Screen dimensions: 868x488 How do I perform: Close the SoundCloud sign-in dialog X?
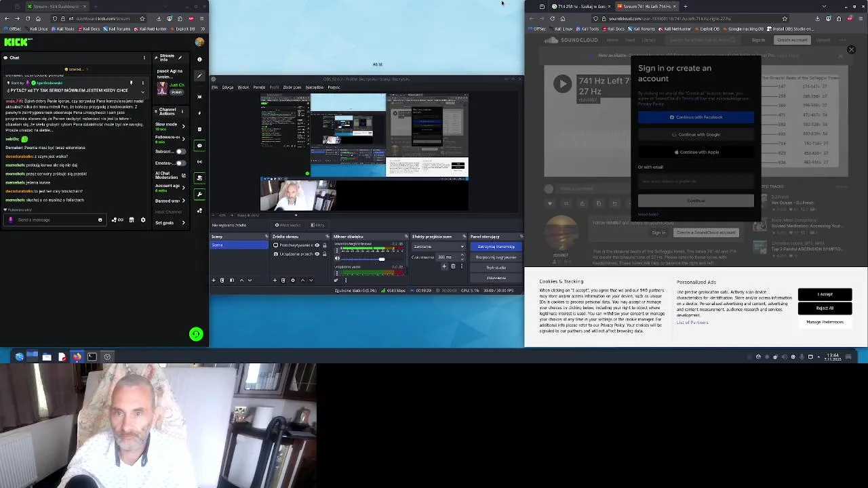(851, 49)
